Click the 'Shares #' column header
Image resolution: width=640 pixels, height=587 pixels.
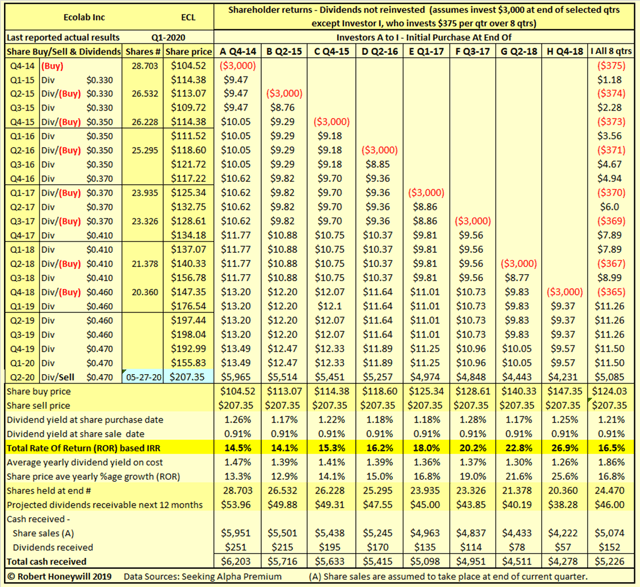[142, 52]
